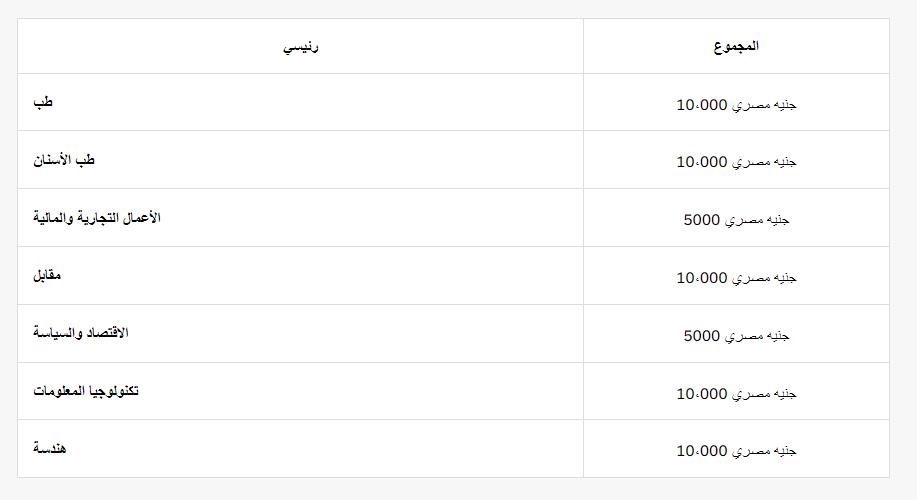Click the number 5000 in the الأعمال التجارية والمالية row
Image resolution: width=917 pixels, height=500 pixels.
pos(702,219)
